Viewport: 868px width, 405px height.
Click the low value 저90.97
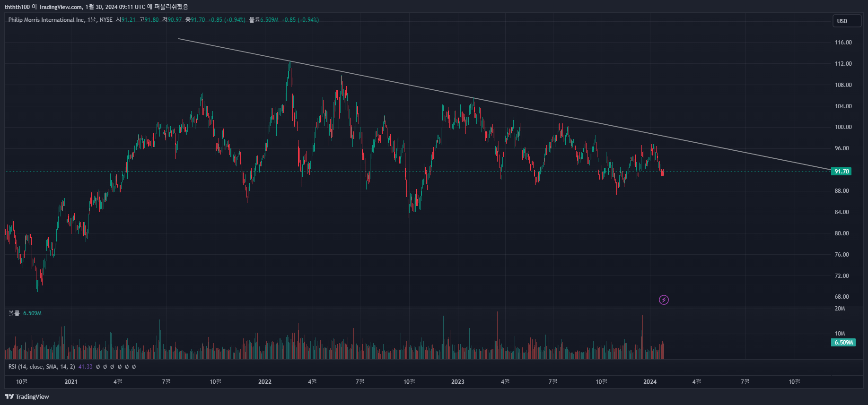[172, 20]
